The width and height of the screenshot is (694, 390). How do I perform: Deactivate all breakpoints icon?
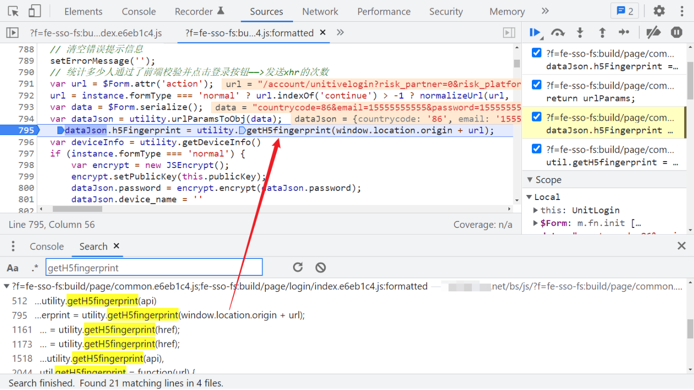pos(653,33)
